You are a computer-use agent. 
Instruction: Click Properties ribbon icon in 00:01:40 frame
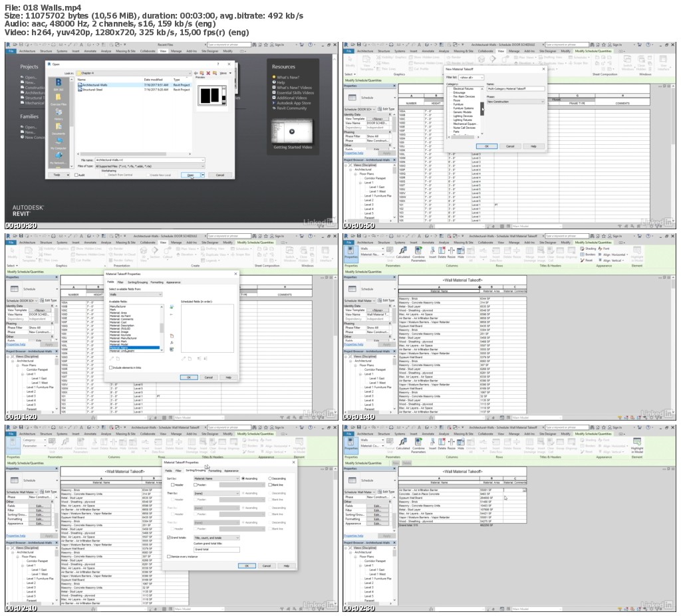pos(351,254)
